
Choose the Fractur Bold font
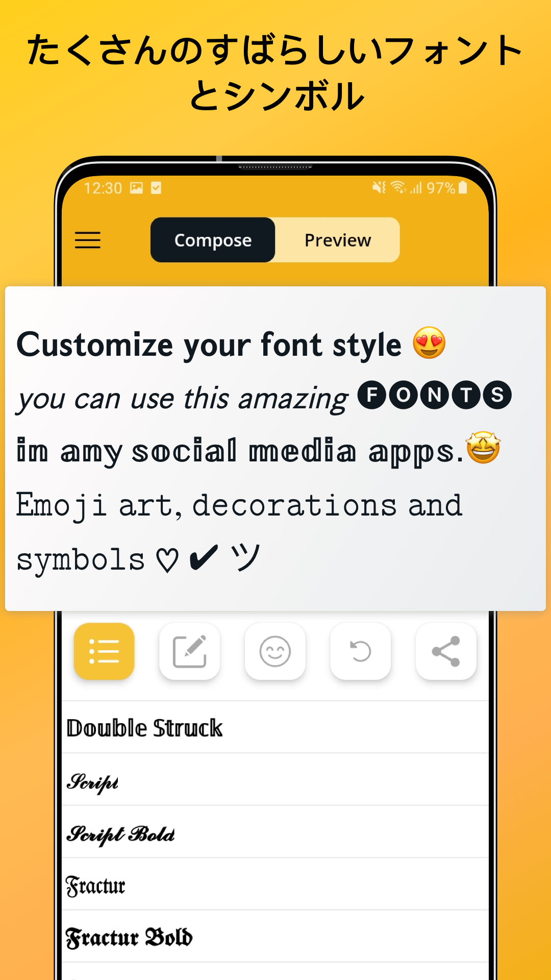[x=275, y=937]
